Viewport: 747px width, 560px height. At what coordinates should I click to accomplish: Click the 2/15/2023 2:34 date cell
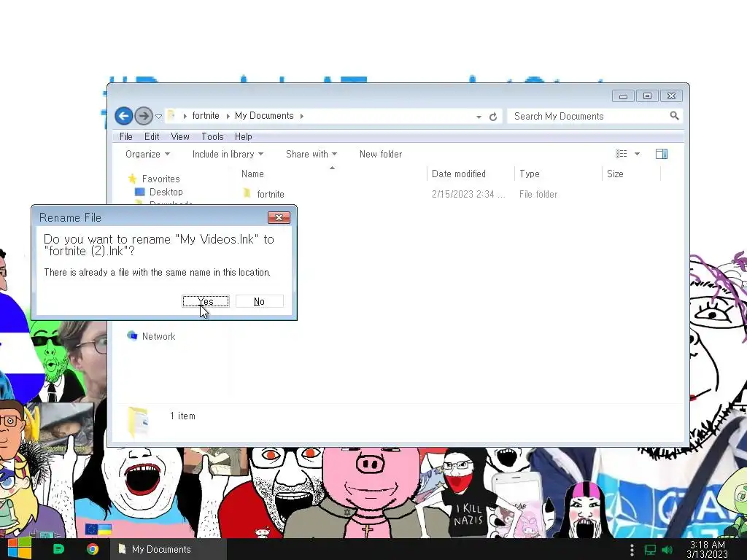click(x=468, y=194)
